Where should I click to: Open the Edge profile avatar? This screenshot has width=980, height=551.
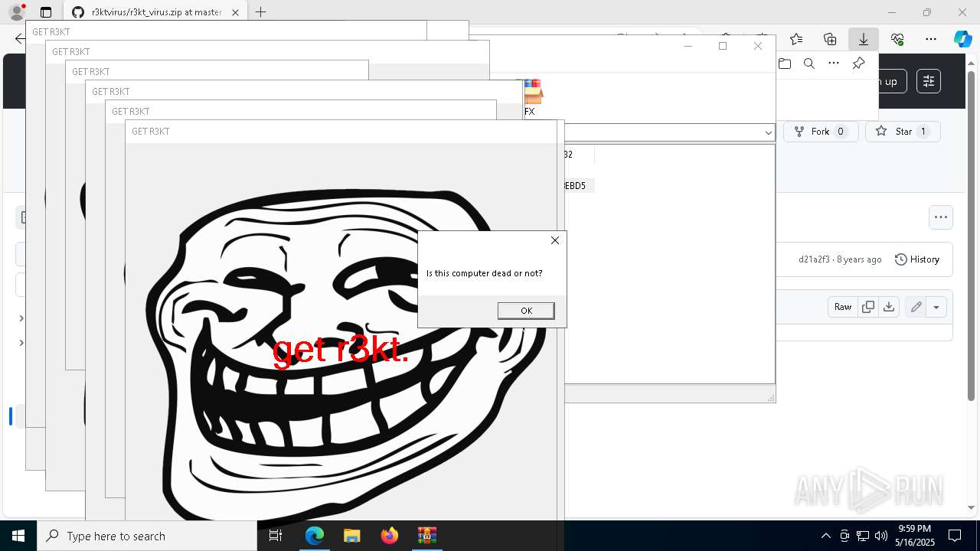(x=17, y=12)
